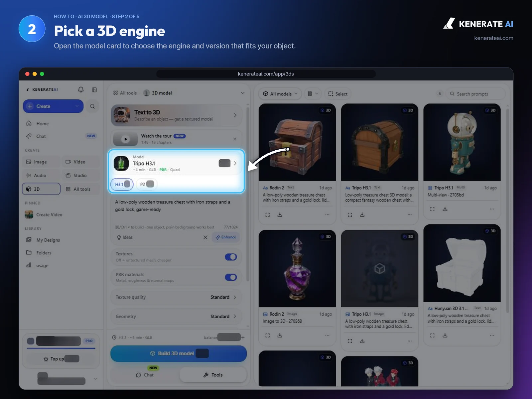Download the Hunyuan 3D 3.1 model
532x399 pixels.
(445, 335)
